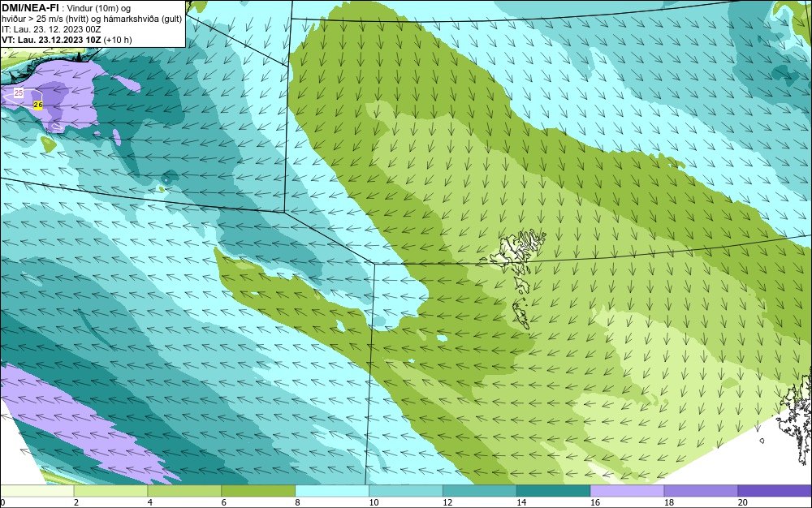
Task: Click the yellow "26" maximum gust label
Action: [x=37, y=105]
